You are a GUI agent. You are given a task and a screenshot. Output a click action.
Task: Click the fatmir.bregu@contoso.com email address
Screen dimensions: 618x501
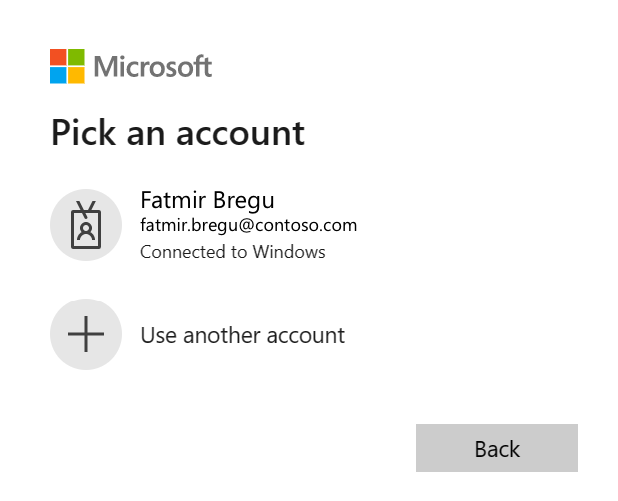(248, 225)
